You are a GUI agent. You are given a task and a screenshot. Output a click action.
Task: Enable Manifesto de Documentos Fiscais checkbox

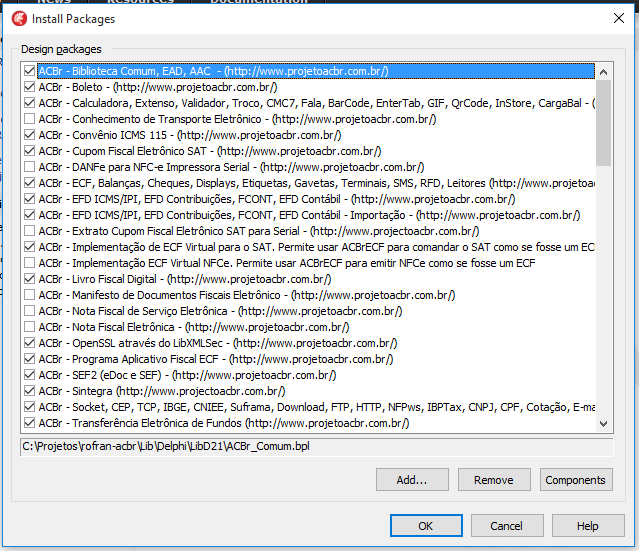pyautogui.click(x=29, y=295)
